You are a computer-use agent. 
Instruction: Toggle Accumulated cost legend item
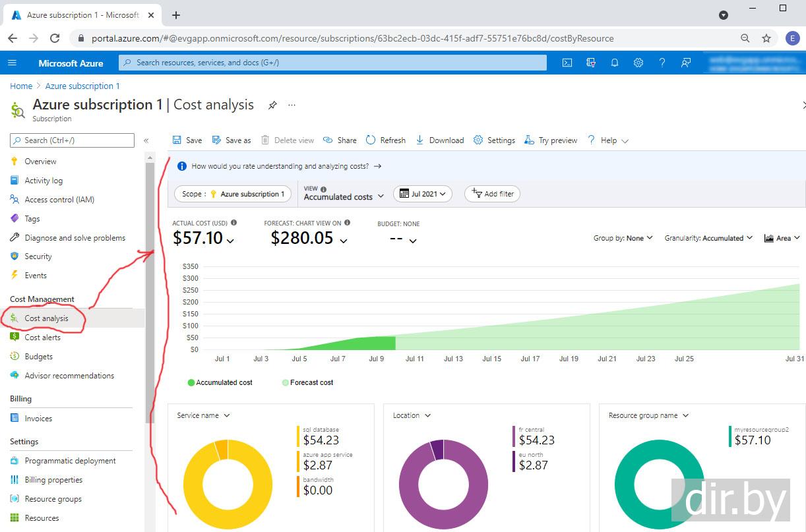(x=220, y=382)
